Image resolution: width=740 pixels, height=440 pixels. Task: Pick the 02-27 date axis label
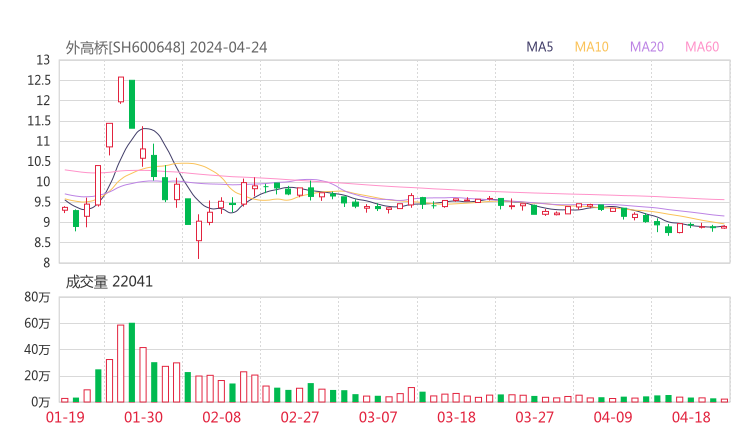[x=299, y=418]
